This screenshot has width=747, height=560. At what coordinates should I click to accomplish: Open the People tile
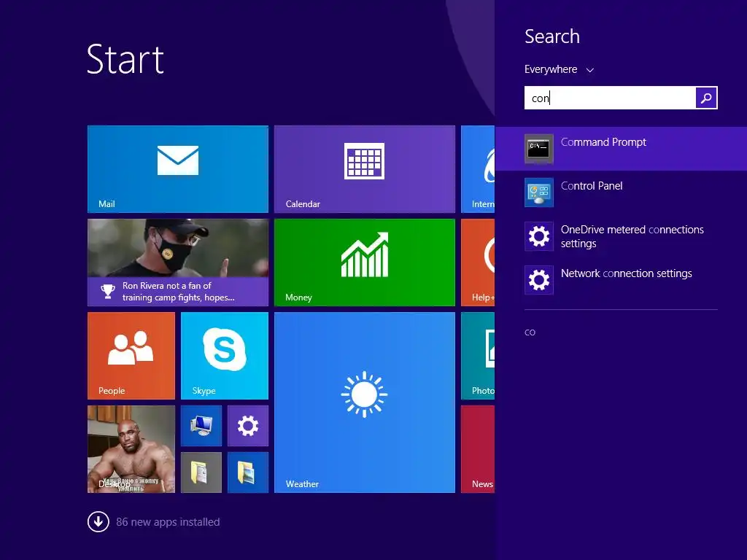click(x=131, y=356)
